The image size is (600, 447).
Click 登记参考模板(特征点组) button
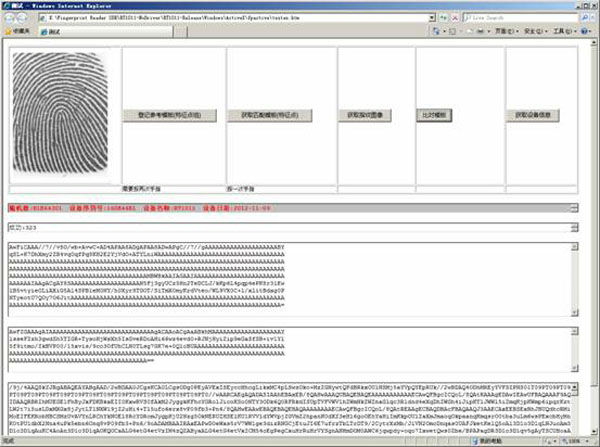click(x=170, y=115)
